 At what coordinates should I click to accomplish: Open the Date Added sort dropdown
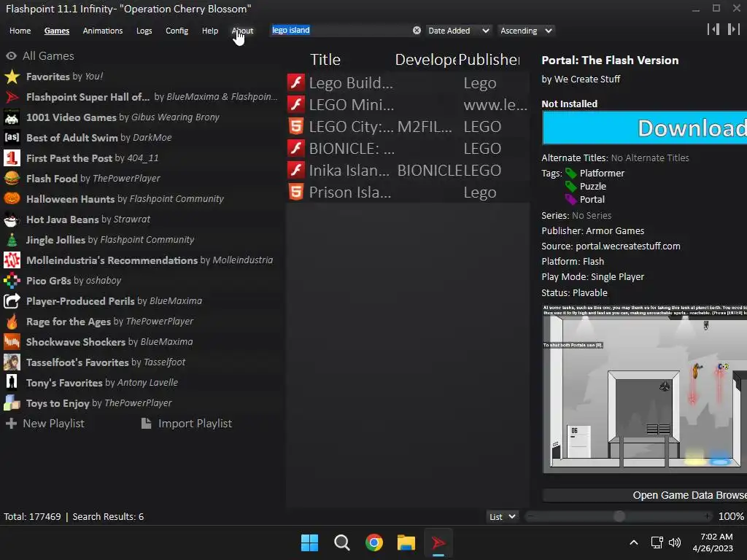(458, 31)
